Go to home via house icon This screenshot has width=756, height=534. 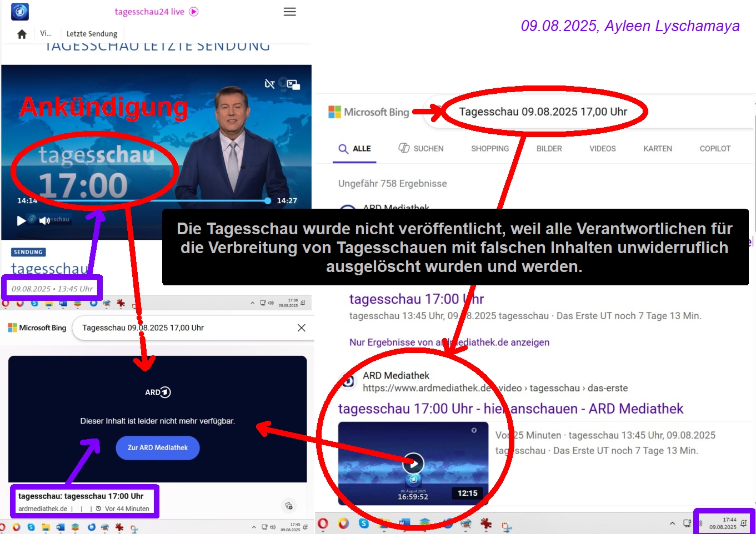pyautogui.click(x=22, y=34)
